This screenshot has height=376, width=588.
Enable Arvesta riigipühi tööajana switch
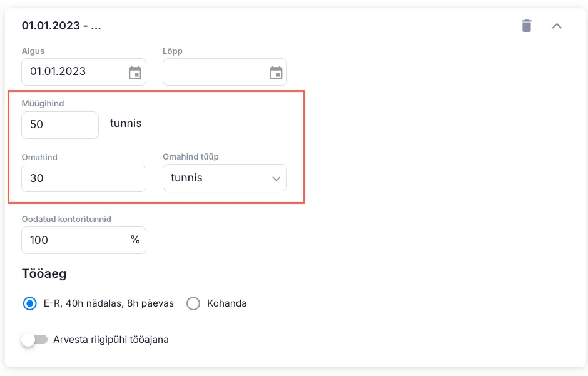pos(34,340)
